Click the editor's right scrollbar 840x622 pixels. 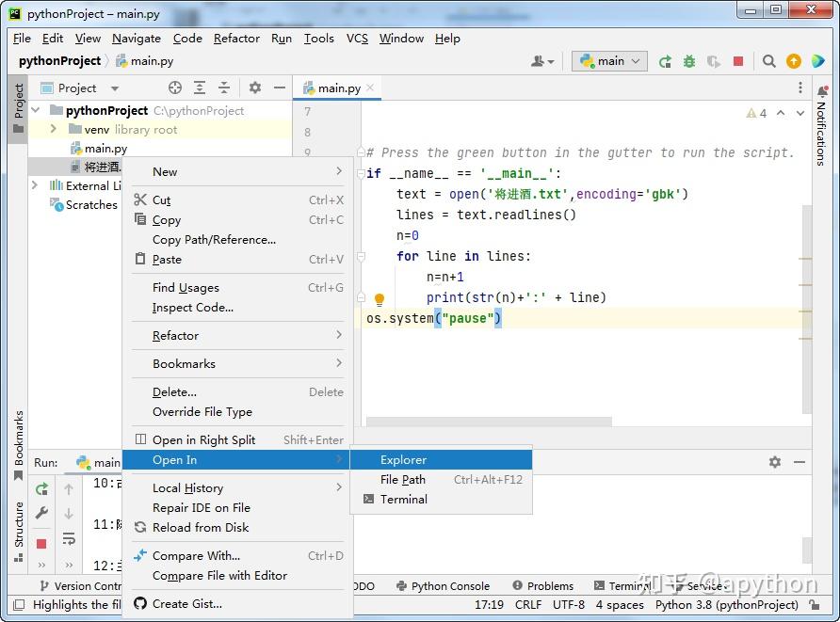tap(808, 282)
